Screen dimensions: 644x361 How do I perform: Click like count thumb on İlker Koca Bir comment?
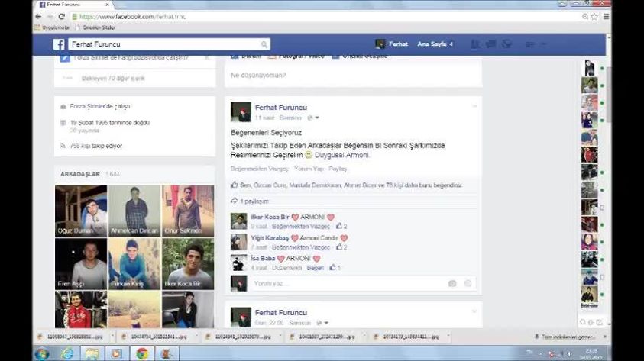pyautogui.click(x=339, y=226)
